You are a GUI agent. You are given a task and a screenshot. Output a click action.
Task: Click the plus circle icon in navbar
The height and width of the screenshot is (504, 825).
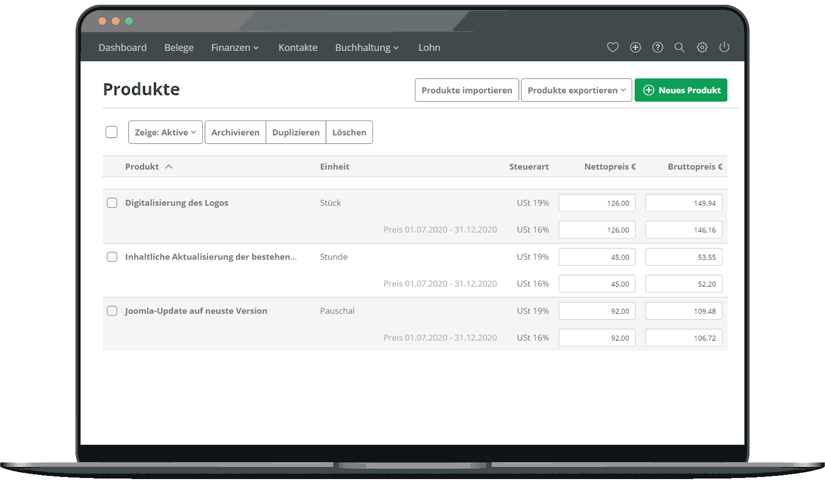click(635, 47)
